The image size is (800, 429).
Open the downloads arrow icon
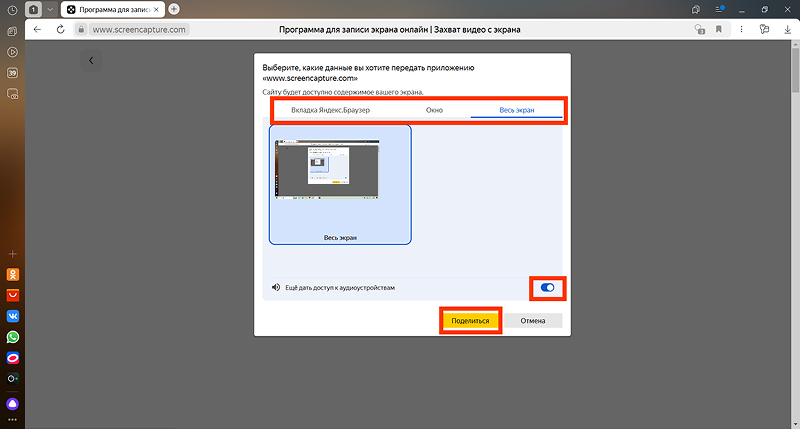coord(787,30)
